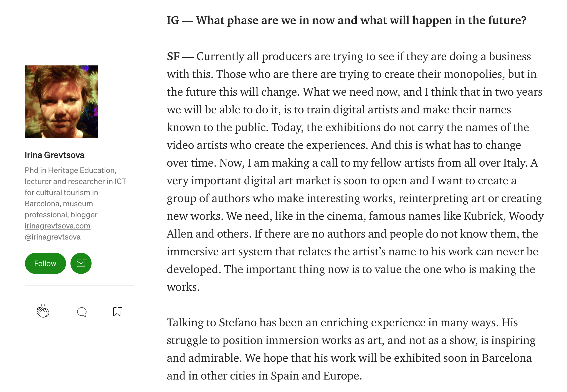Visit the irinagrevtsova.com link
The height and width of the screenshot is (392, 567).
[57, 226]
